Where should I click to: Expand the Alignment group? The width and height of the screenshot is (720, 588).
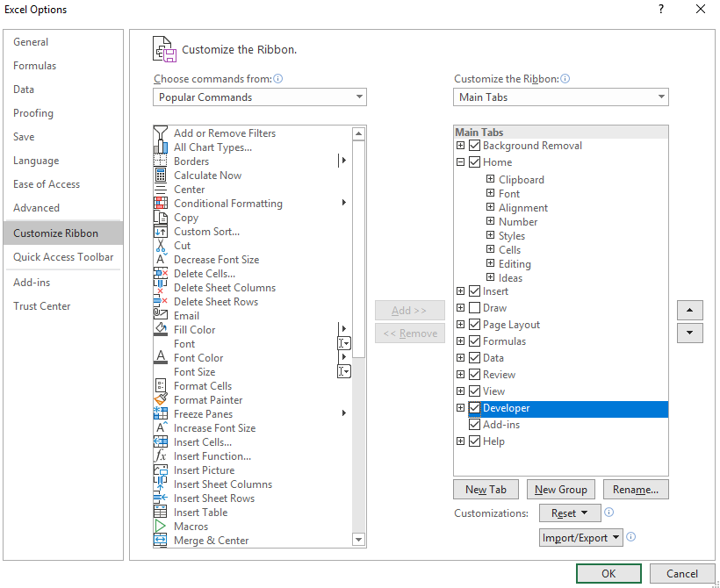490,207
